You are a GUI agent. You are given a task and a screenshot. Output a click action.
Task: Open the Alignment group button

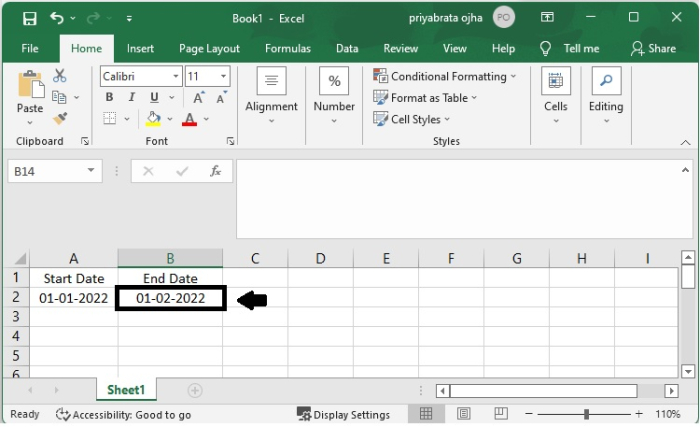coord(271,96)
